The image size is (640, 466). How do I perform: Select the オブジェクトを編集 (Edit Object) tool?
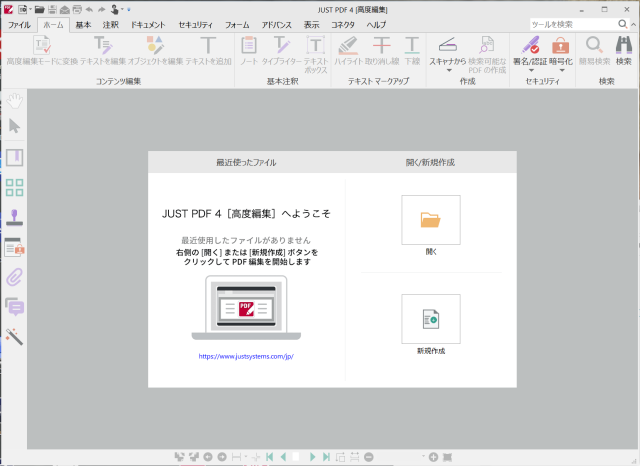pos(155,45)
